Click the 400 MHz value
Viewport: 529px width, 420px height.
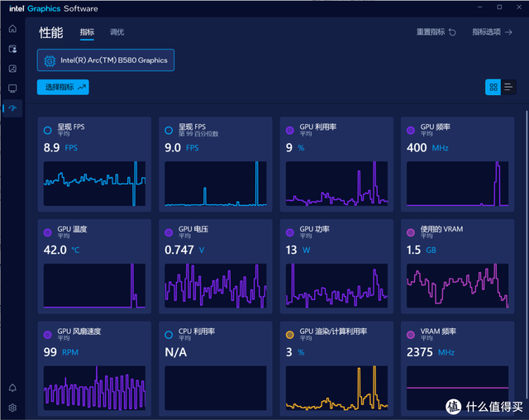tap(427, 148)
